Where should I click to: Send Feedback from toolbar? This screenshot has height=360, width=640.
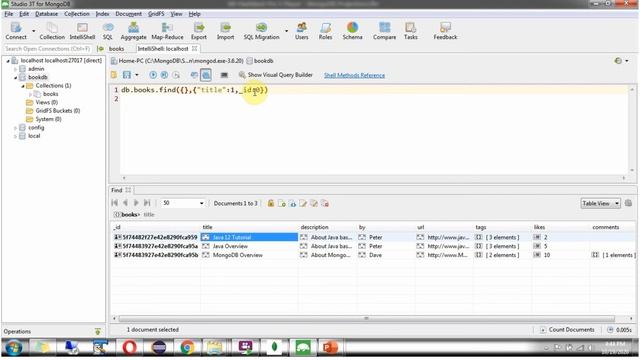pyautogui.click(x=445, y=31)
